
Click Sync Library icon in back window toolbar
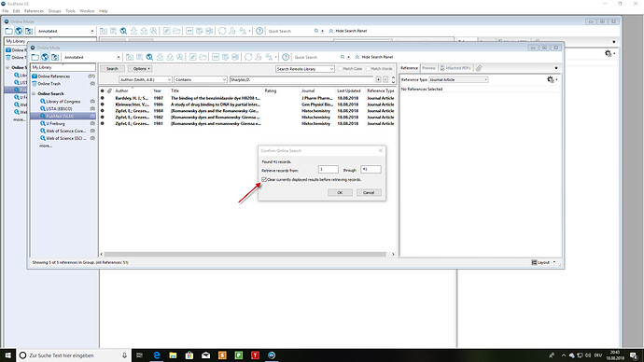222,31
